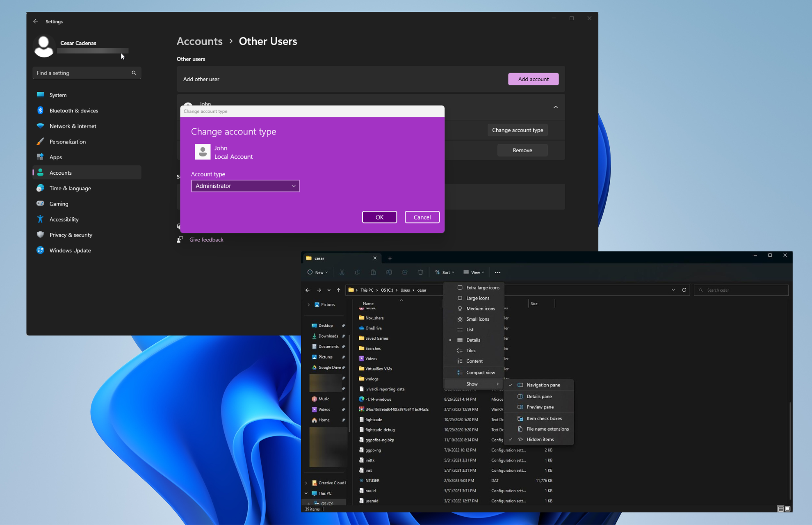Toggle Details pane in Show submenu
Screen dimensions: 812x525
[x=539, y=397]
